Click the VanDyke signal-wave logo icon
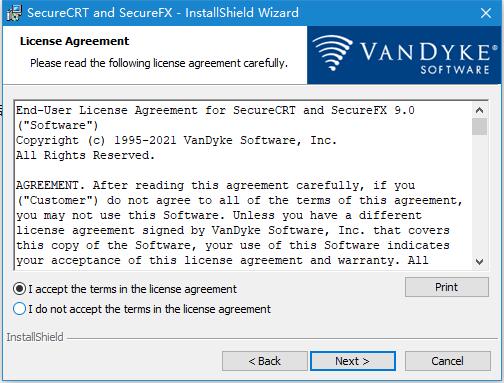Image resolution: width=504 pixels, height=383 pixels. pyautogui.click(x=332, y=53)
